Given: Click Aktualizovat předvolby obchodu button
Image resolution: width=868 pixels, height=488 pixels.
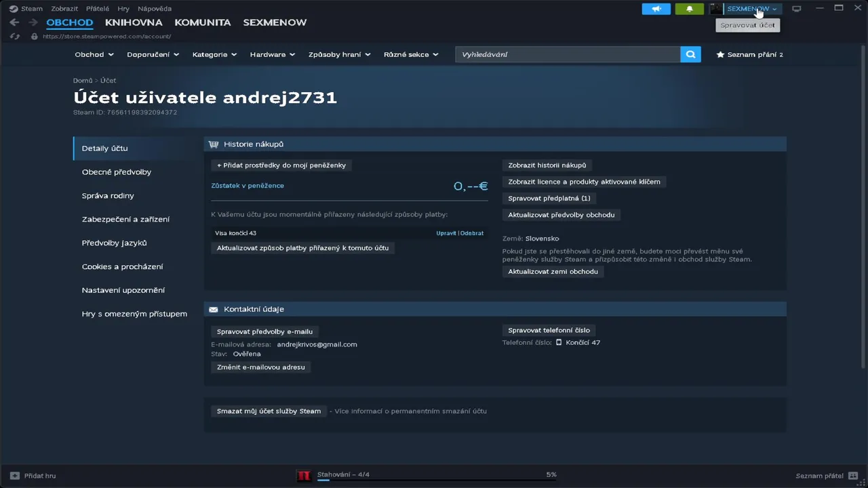Looking at the screenshot, I should 561,215.
